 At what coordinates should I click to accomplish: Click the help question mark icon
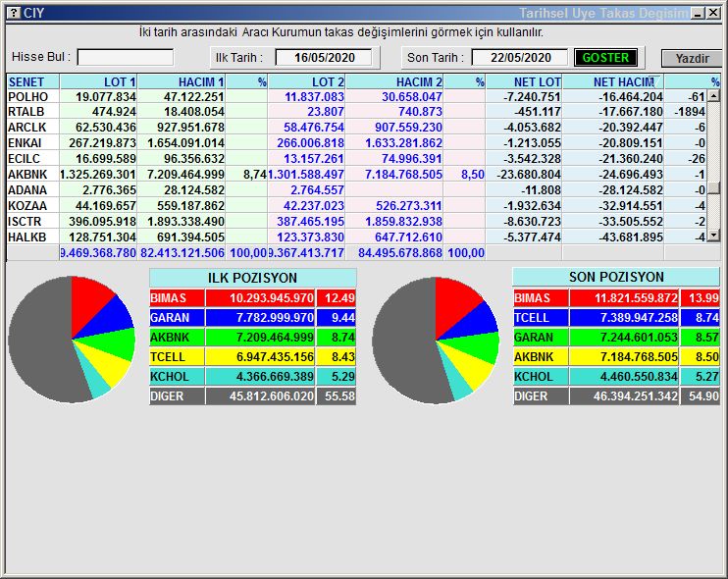pos(15,13)
